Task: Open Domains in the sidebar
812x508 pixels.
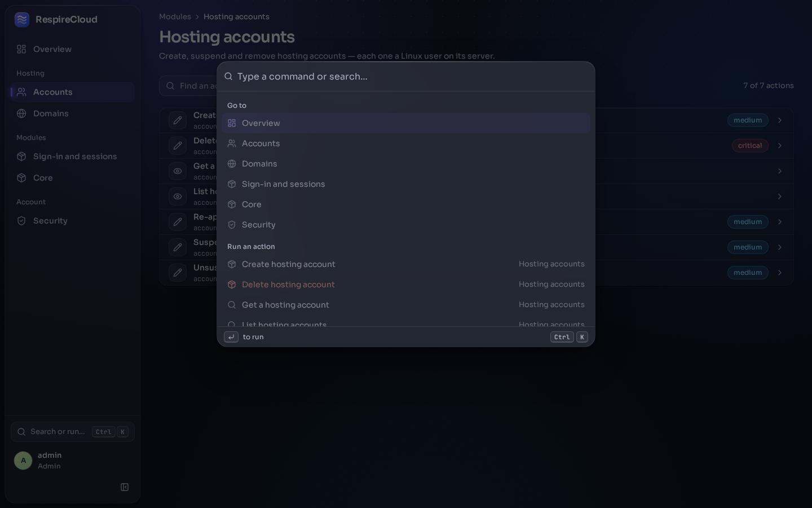Action: pos(73,113)
